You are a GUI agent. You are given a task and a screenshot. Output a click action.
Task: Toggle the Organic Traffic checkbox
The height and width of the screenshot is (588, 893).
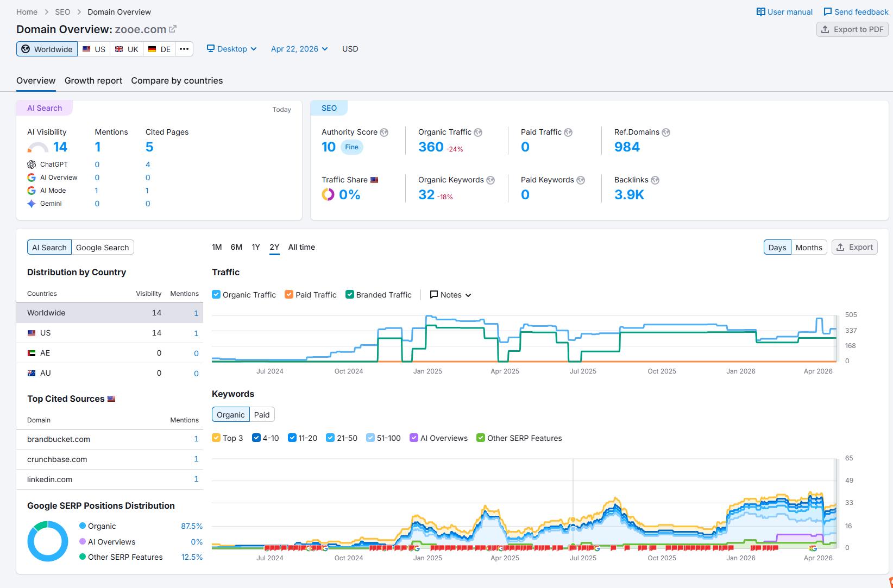click(x=216, y=294)
